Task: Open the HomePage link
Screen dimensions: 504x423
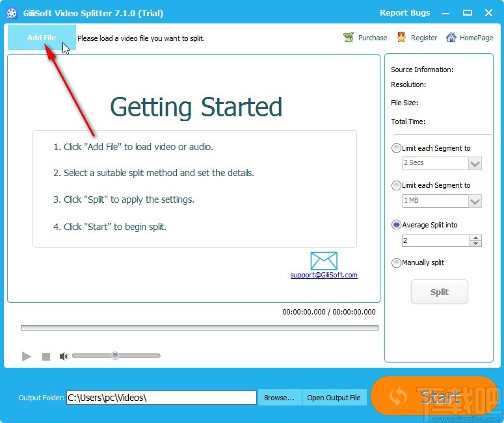Action: coord(476,38)
